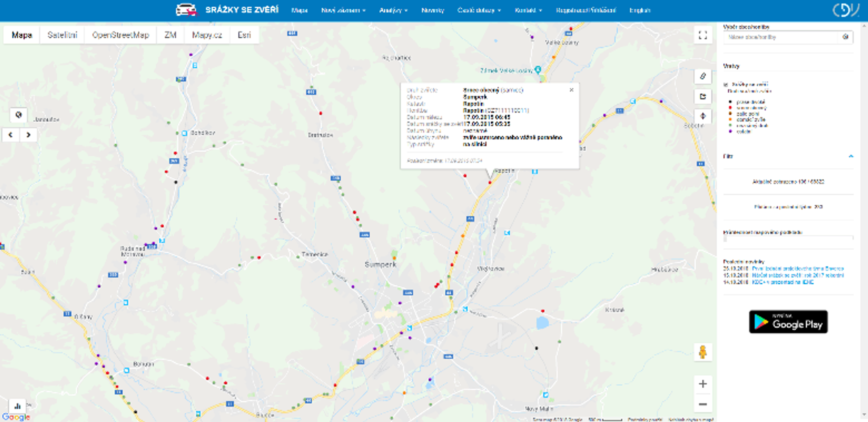Viewport: 868px width, 422px height.
Task: Switch language via English link
Action: tap(639, 10)
